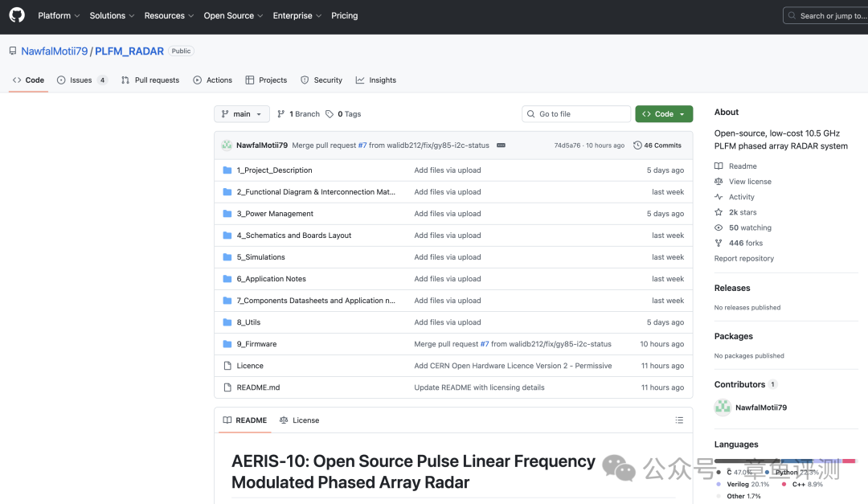868x504 pixels.
Task: Open the Projects tab
Action: [x=266, y=80]
